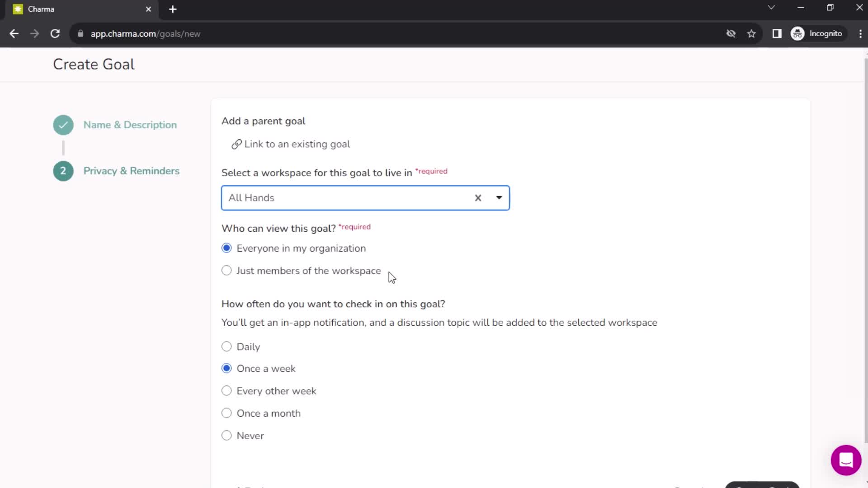Click the link icon next to 'Link to an existing goal'
Viewport: 868px width, 488px height.
[x=237, y=144]
